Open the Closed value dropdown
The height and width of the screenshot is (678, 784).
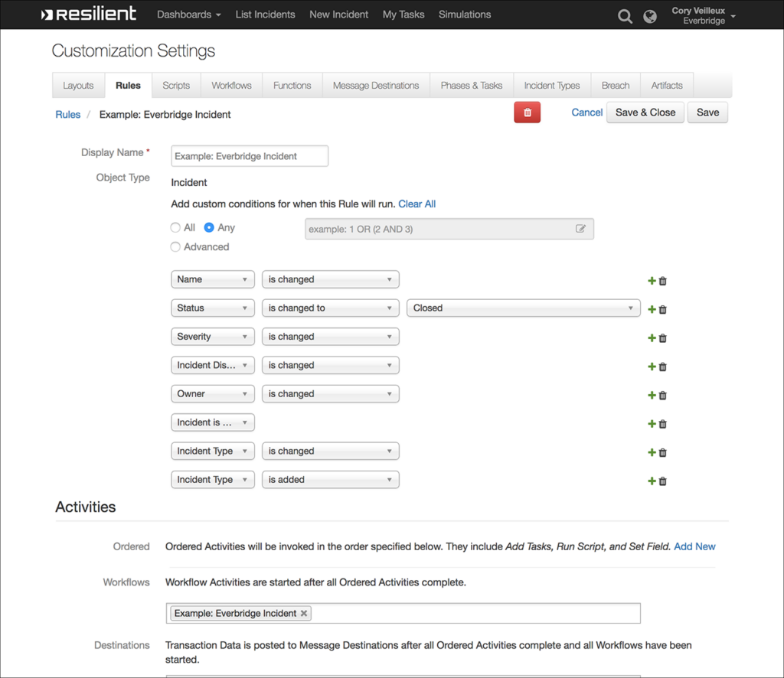pos(524,308)
